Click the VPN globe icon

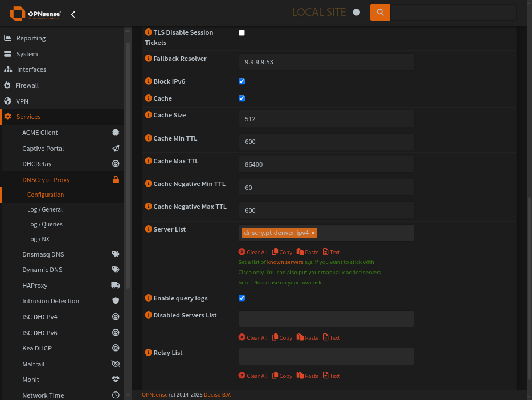click(8, 101)
